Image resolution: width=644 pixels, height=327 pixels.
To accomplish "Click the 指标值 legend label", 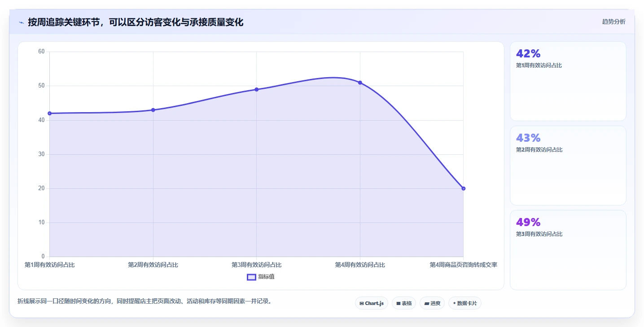I will pos(266,277).
